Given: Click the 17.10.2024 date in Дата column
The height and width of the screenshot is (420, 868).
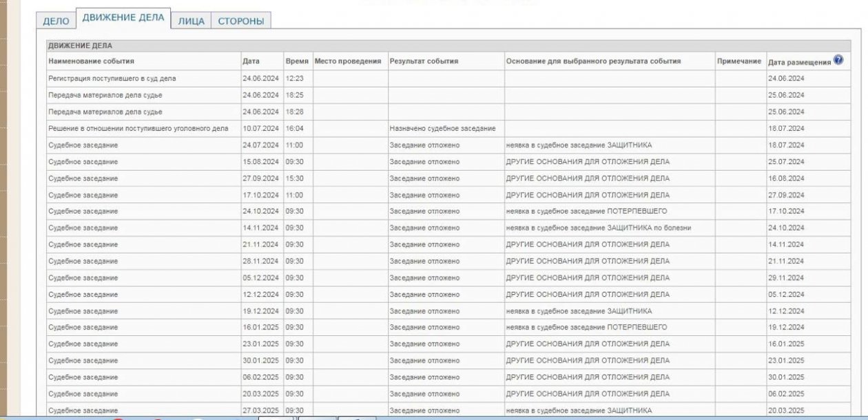Looking at the screenshot, I should pos(260,195).
